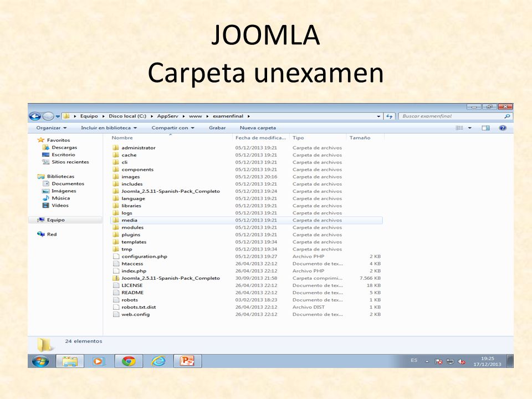532x399 pixels.
Task: Sort by the Tamaño column header
Action: pyautogui.click(x=360, y=138)
